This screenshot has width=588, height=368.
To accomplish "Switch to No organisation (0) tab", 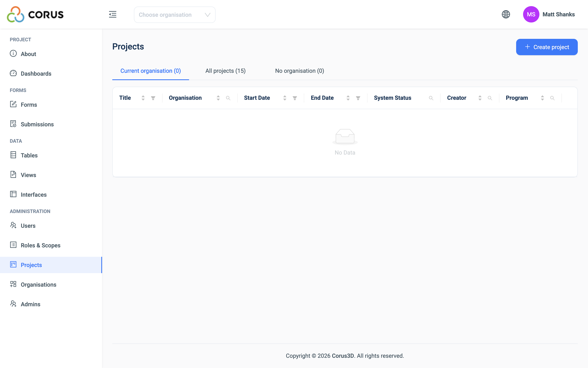I will coord(300,71).
